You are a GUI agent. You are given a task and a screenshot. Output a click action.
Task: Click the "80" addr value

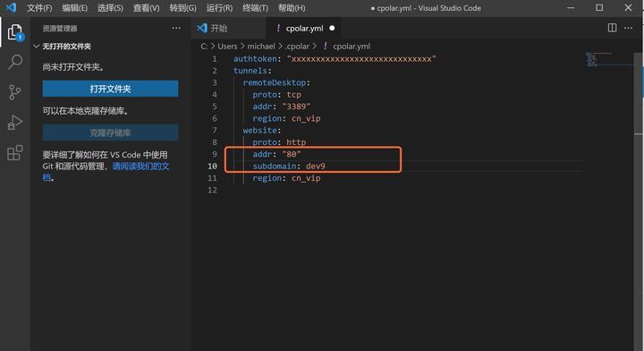(292, 154)
